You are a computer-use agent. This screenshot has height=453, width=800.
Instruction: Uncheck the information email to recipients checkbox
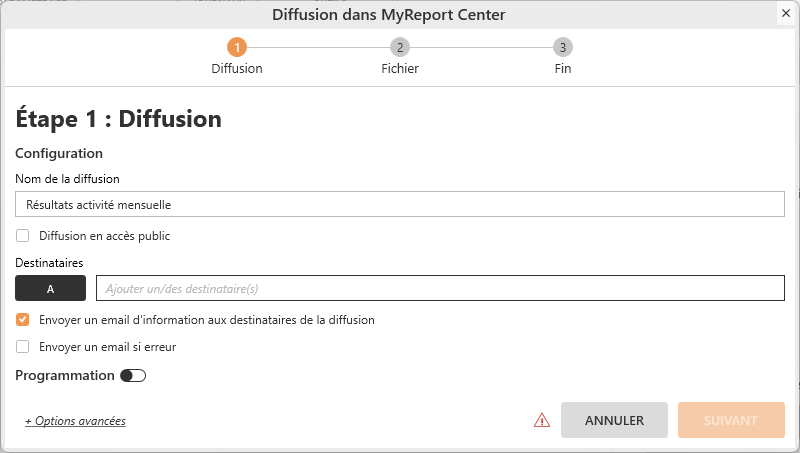[23, 320]
